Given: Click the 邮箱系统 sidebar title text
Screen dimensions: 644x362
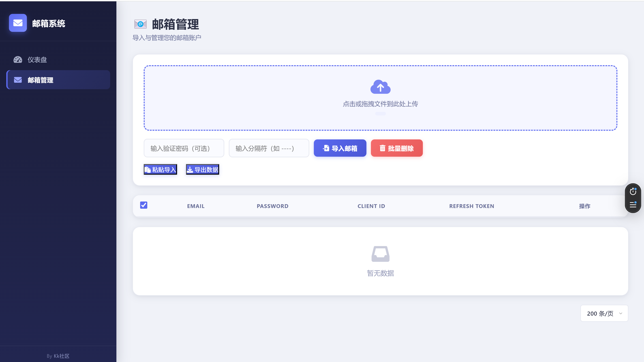Looking at the screenshot, I should click(x=49, y=23).
